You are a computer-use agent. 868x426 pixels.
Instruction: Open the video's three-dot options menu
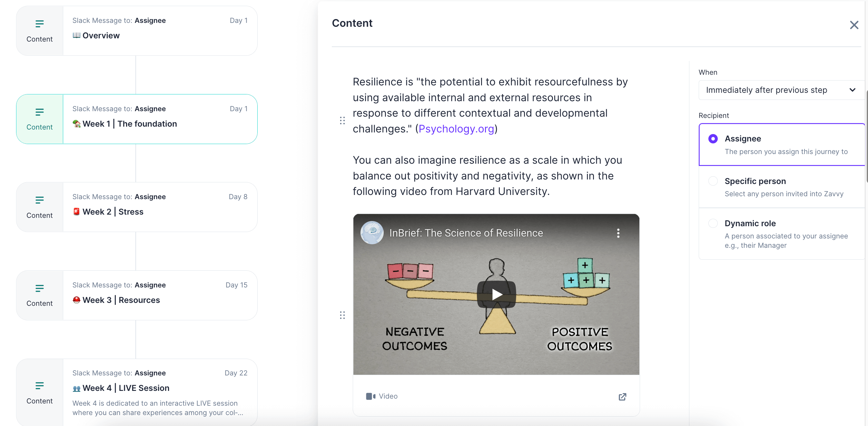coord(618,233)
